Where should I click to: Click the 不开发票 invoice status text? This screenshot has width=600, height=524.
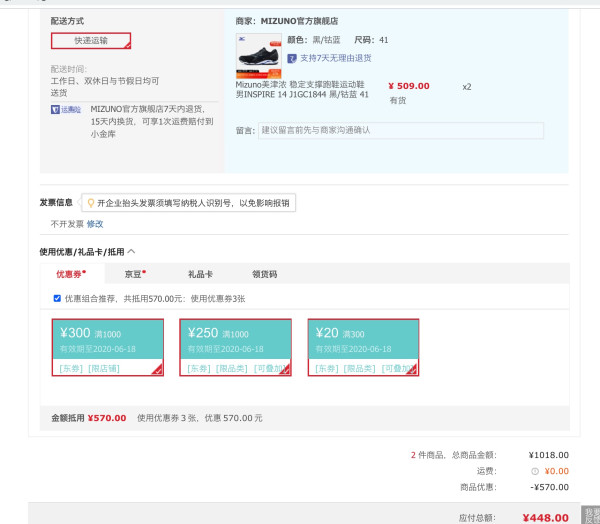(x=67, y=224)
